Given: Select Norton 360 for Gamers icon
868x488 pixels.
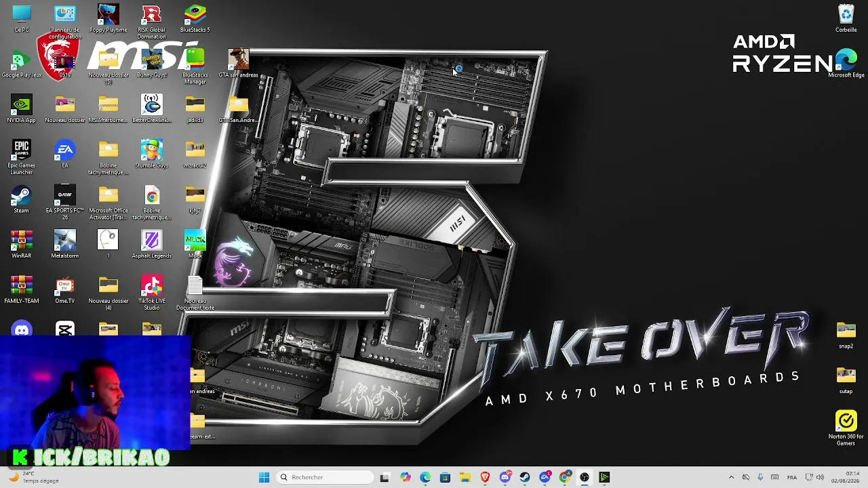Looking at the screenshot, I should (846, 428).
